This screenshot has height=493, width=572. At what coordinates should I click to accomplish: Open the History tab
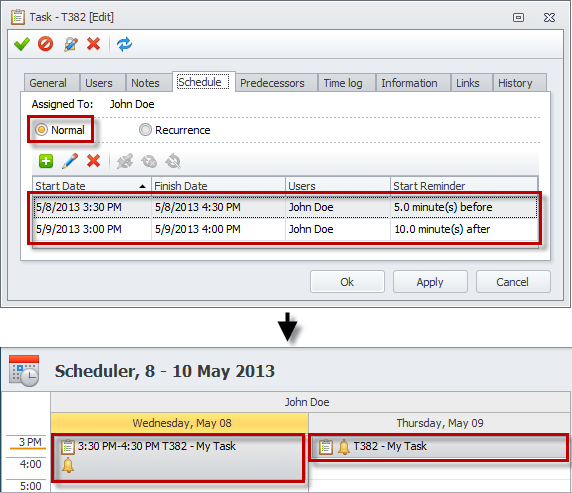coord(515,83)
